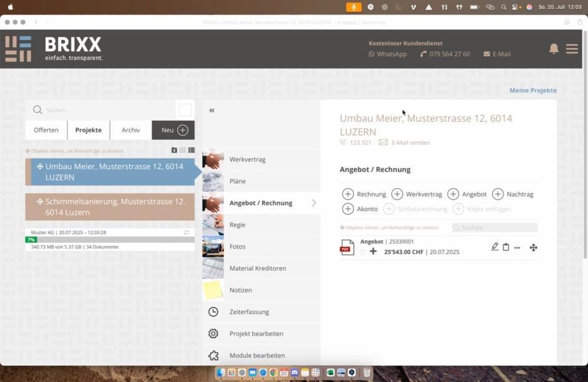Open PDF of Angebot 25339001
This screenshot has width=588, height=382.
tap(347, 248)
